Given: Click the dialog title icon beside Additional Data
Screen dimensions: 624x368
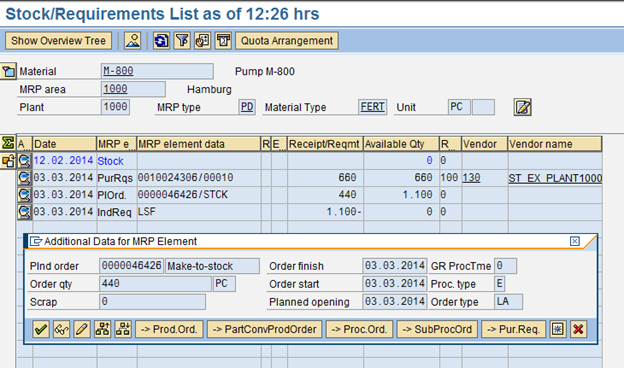Looking at the screenshot, I should coord(36,241).
